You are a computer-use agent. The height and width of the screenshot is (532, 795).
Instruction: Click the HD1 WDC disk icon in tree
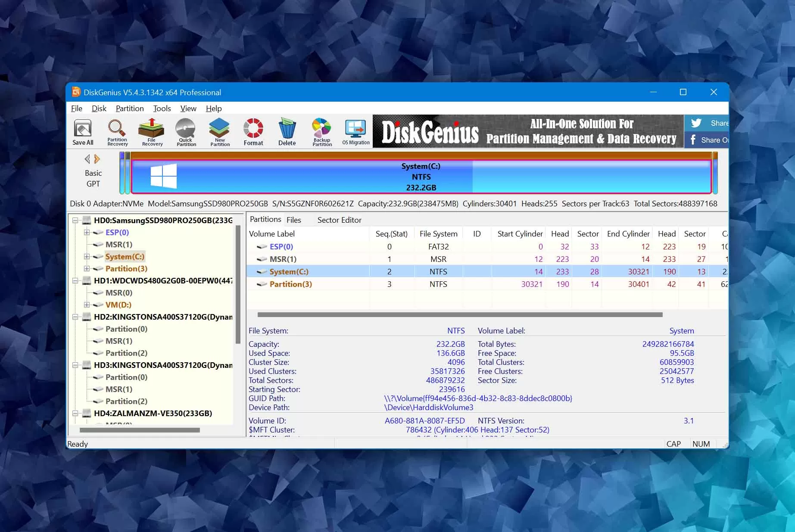(87, 281)
